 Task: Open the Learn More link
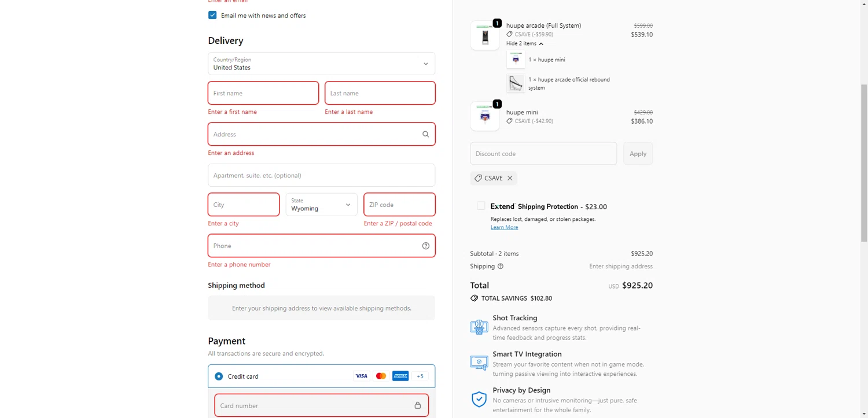pyautogui.click(x=504, y=227)
